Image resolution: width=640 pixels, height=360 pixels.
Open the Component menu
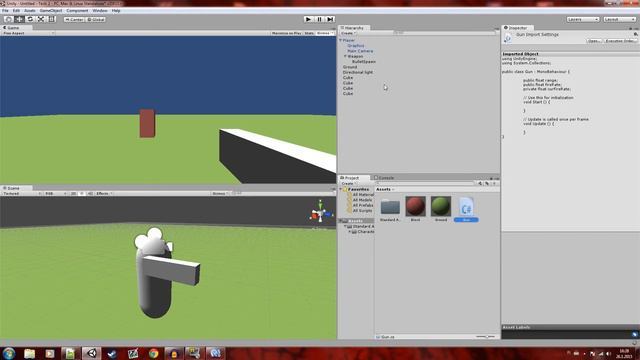(x=77, y=11)
